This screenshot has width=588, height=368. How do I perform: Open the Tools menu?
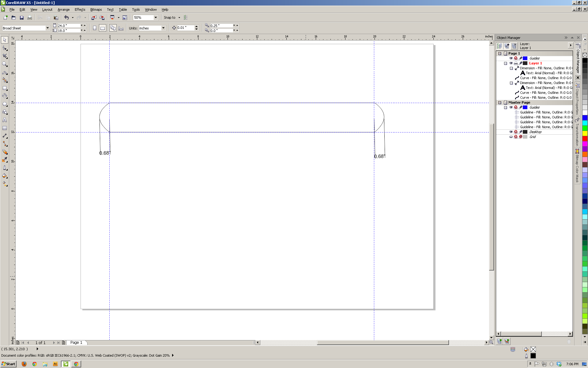[136, 10]
